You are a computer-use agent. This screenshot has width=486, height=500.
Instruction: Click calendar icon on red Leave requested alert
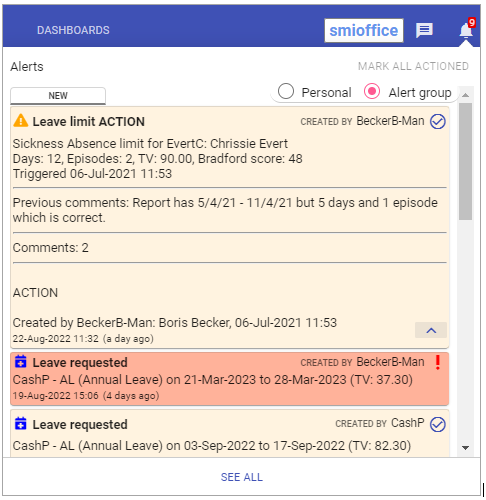21,361
